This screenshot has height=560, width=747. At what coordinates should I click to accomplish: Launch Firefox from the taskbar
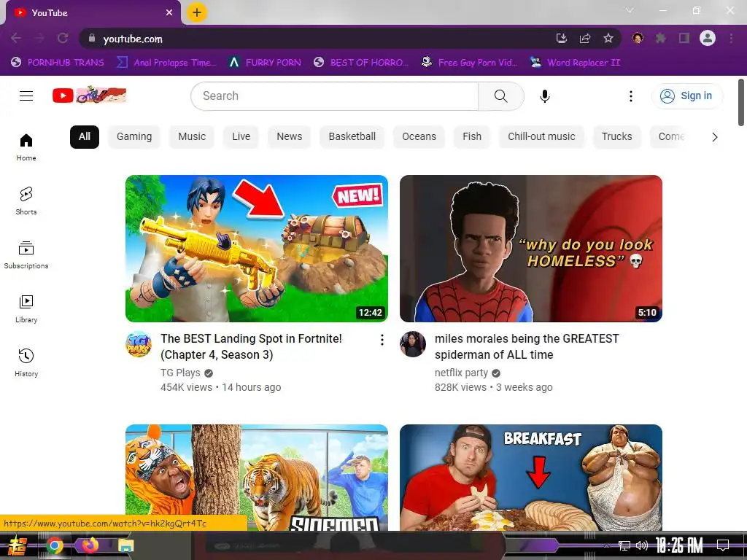(x=90, y=545)
